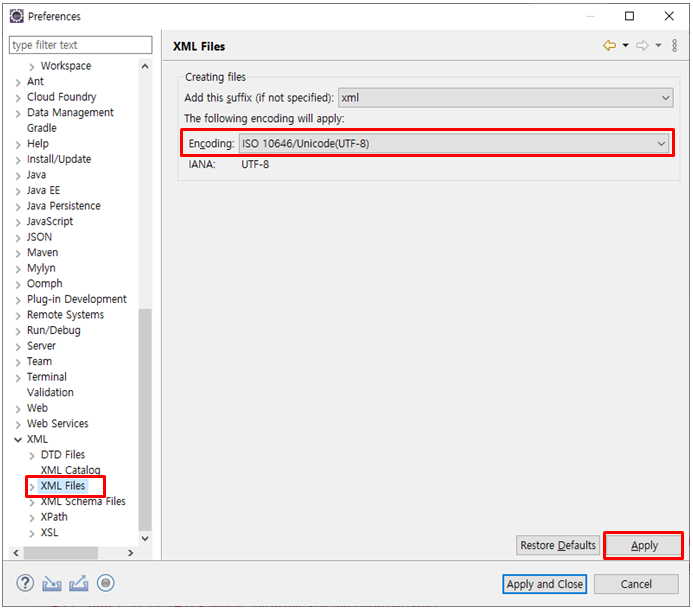Expand the DTD Files node

[x=32, y=456]
